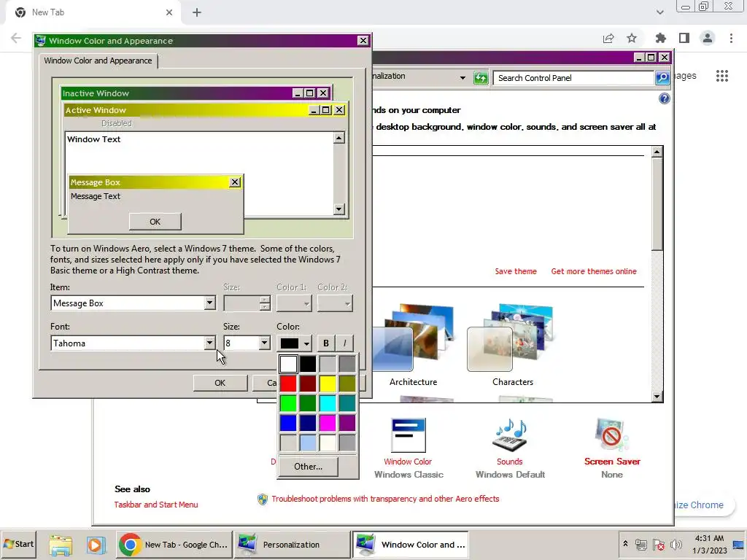
Task: Pick the white color swatch
Action: pos(288,365)
